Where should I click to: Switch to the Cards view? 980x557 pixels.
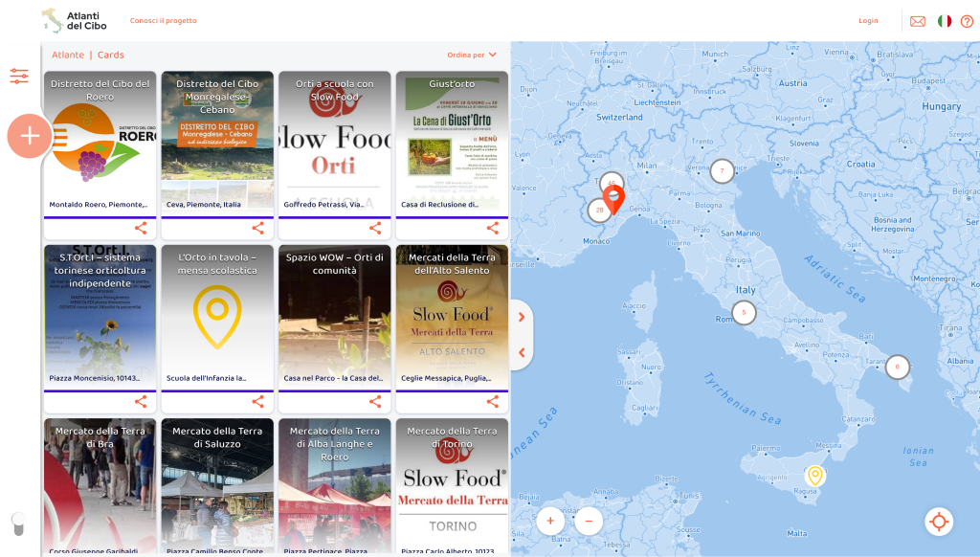pyautogui.click(x=111, y=55)
